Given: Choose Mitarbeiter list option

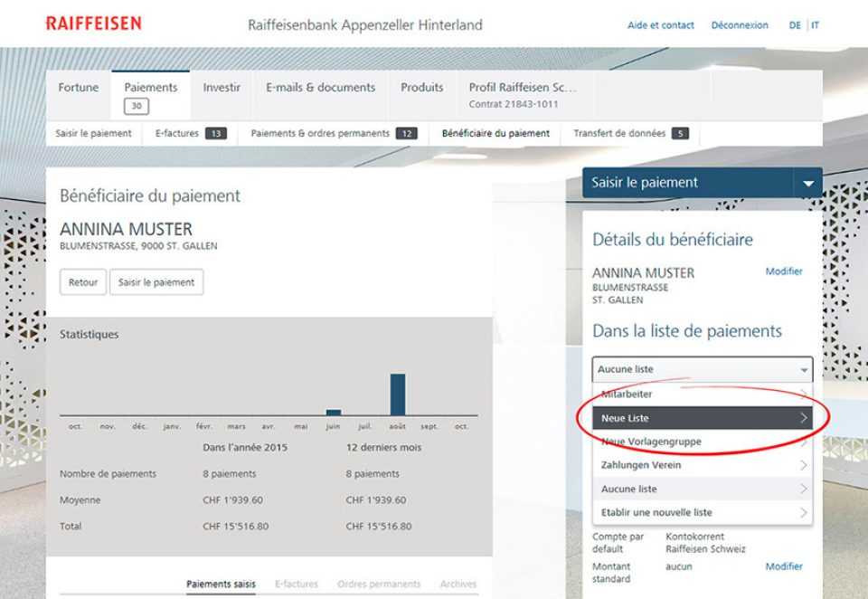Looking at the screenshot, I should 702,395.
